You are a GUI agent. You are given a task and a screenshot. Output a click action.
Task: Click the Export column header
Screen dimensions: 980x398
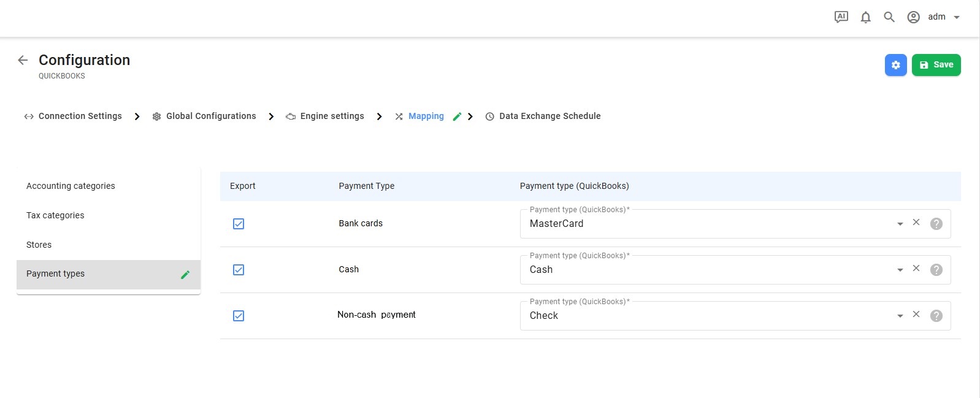(242, 186)
